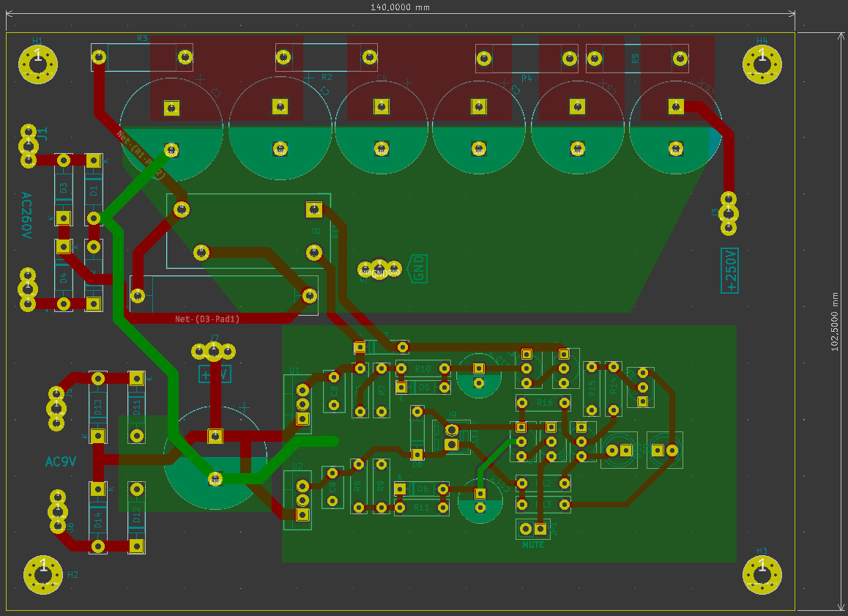Select diode D13 label
This screenshot has width=848, height=616.
pos(97,407)
